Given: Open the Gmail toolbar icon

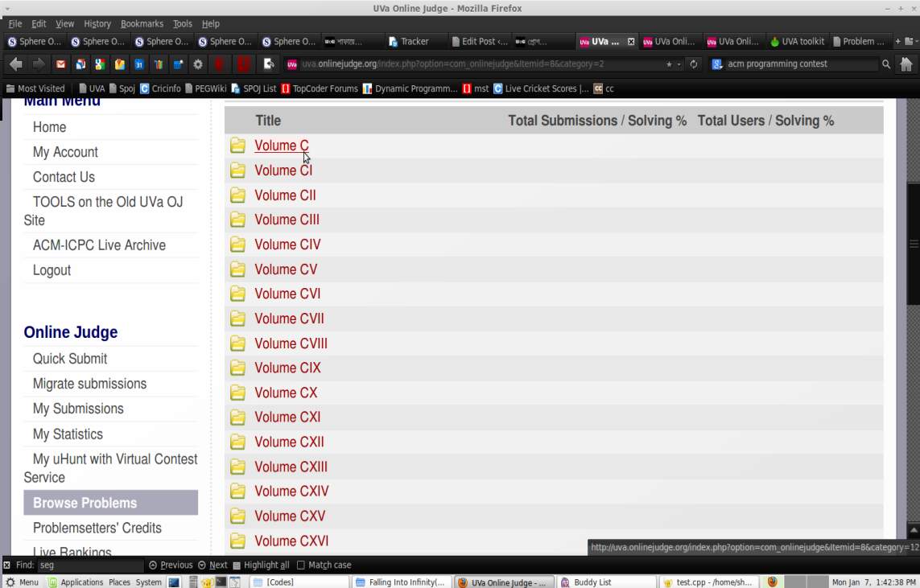Looking at the screenshot, I should click(61, 64).
